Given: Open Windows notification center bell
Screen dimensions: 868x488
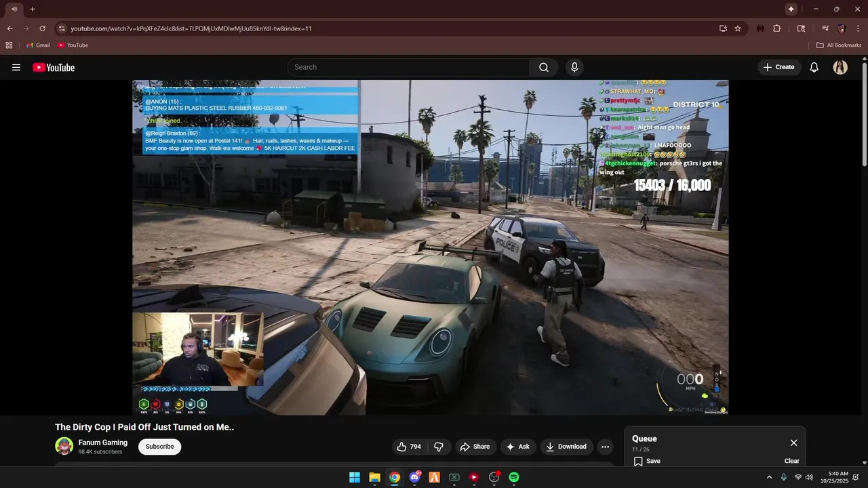Looking at the screenshot, I should pyautogui.click(x=856, y=477).
